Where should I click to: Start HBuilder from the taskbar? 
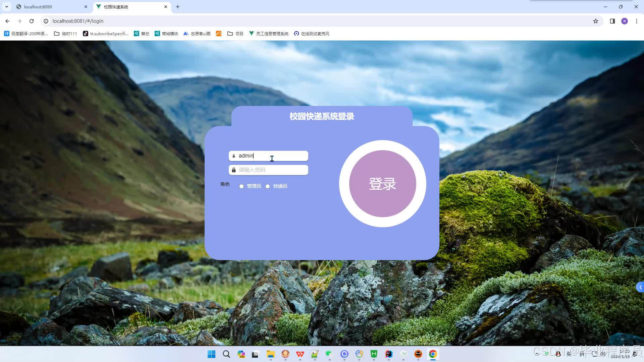coord(374,354)
